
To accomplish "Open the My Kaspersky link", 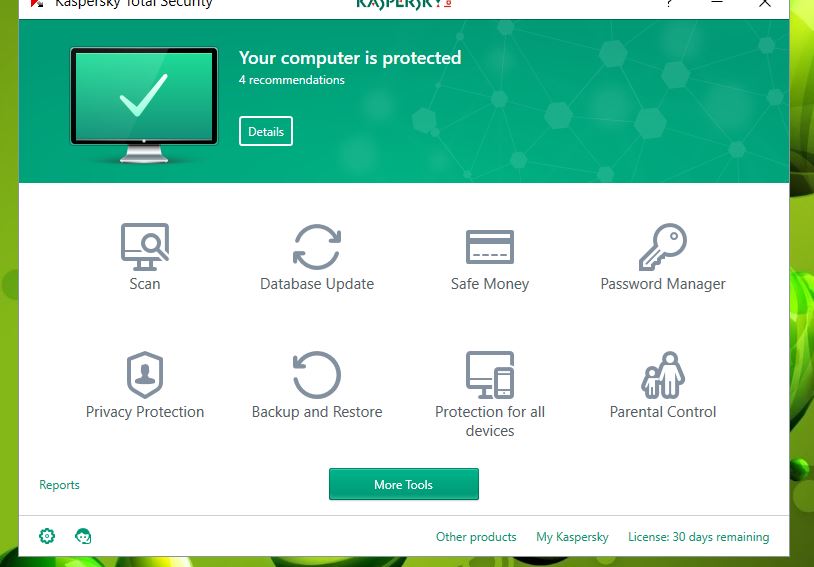I will (572, 537).
